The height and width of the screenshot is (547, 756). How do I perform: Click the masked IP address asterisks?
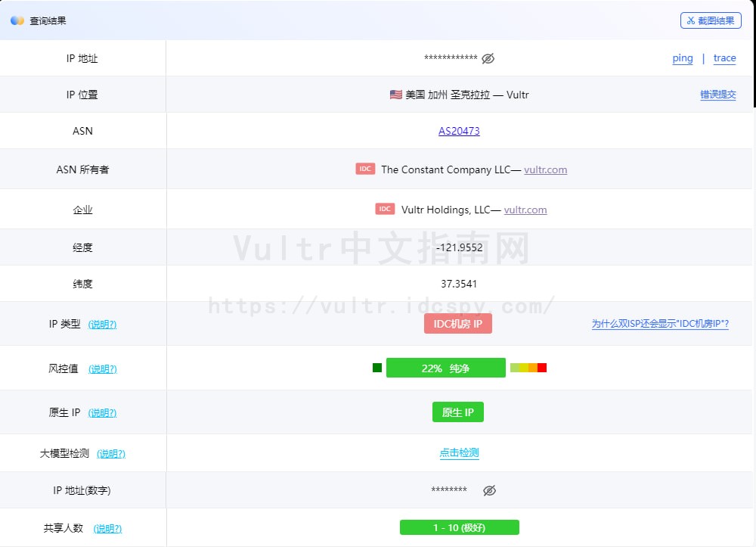coord(451,58)
